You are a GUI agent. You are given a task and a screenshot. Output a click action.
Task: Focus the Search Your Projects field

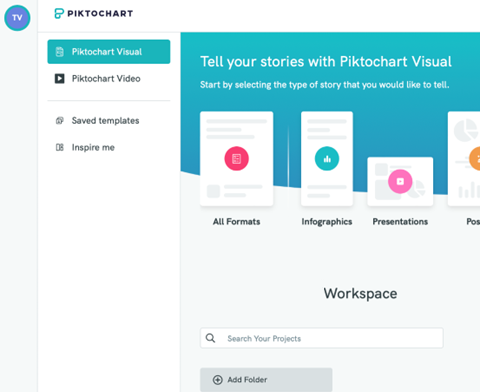coord(322,338)
